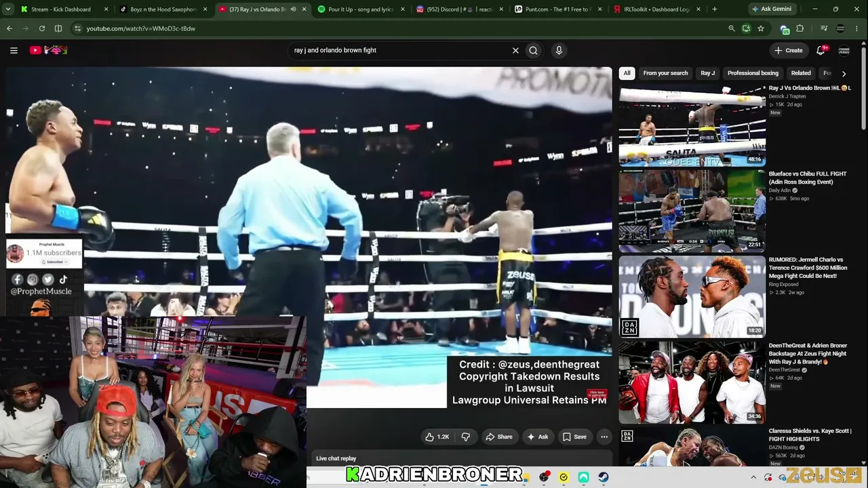
Task: Click the Live chat replay header
Action: pyautogui.click(x=336, y=459)
